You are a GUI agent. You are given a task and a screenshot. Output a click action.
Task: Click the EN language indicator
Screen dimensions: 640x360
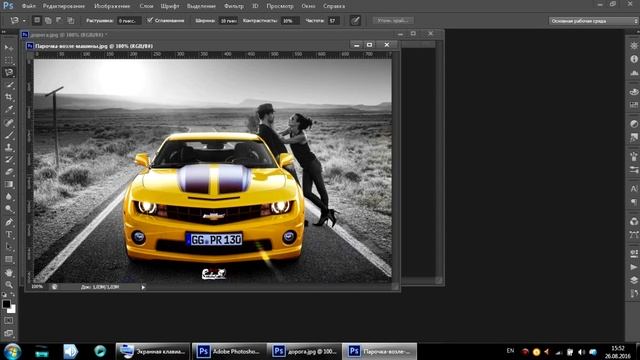(x=510, y=351)
